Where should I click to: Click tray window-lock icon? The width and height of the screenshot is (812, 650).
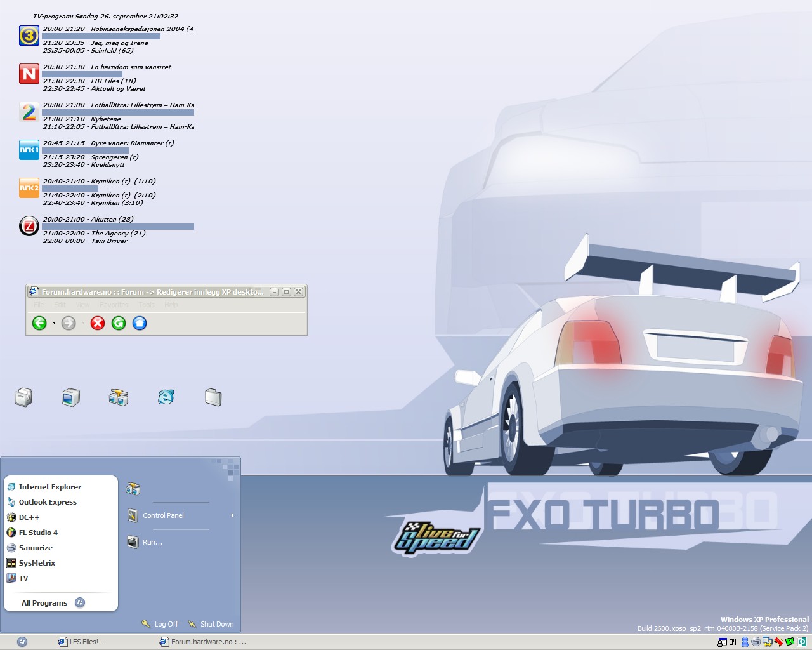(x=722, y=642)
